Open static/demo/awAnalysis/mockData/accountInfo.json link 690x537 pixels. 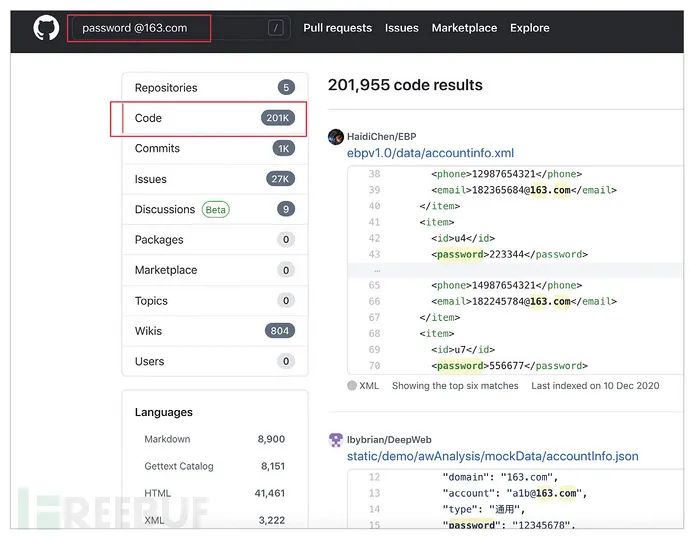(492, 456)
